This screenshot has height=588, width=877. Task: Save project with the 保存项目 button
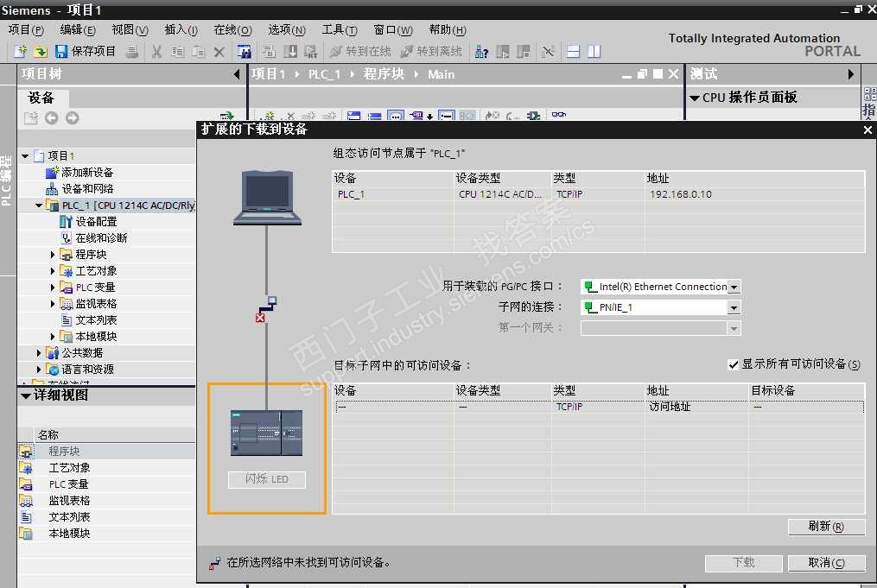coord(86,52)
